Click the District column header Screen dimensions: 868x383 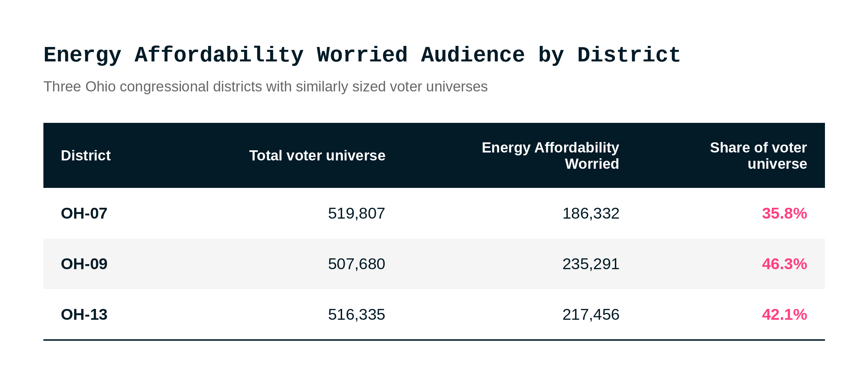click(x=85, y=156)
